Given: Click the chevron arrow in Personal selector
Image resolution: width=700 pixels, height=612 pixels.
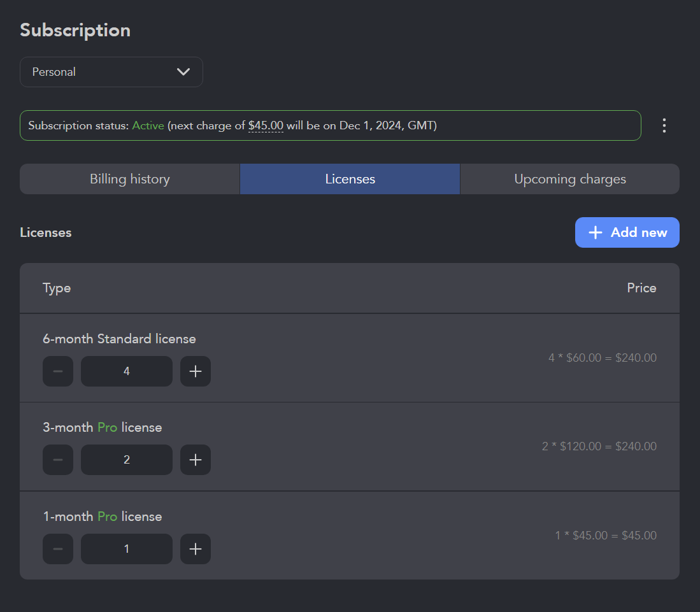Looking at the screenshot, I should click(x=183, y=72).
